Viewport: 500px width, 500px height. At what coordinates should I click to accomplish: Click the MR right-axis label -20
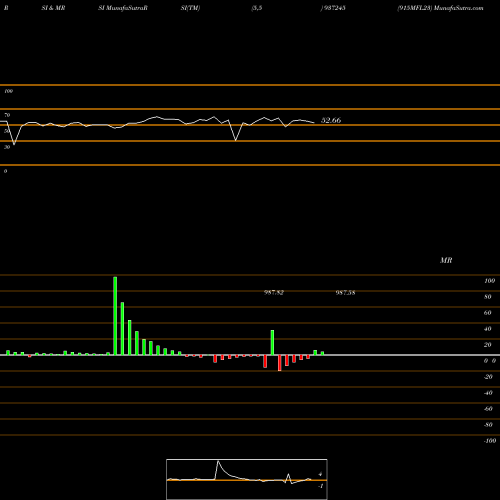[488, 377]
